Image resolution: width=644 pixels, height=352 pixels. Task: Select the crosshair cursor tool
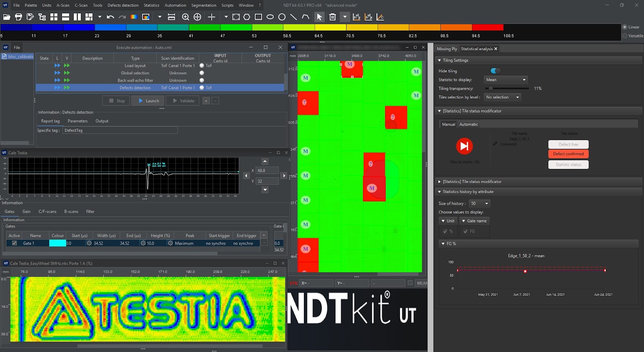(x=212, y=17)
